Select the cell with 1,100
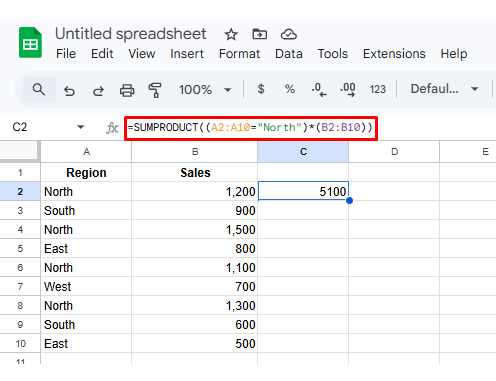This screenshot has width=496, height=381. (195, 267)
